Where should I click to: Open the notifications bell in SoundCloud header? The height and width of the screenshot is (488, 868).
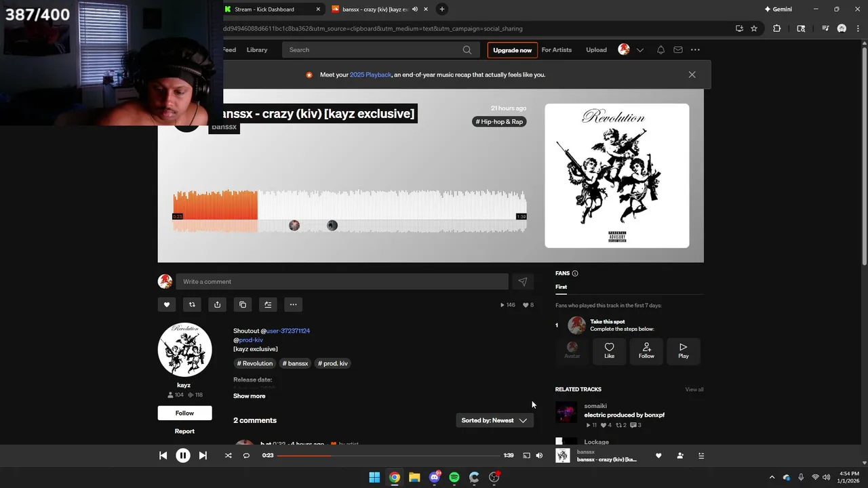pos(660,49)
